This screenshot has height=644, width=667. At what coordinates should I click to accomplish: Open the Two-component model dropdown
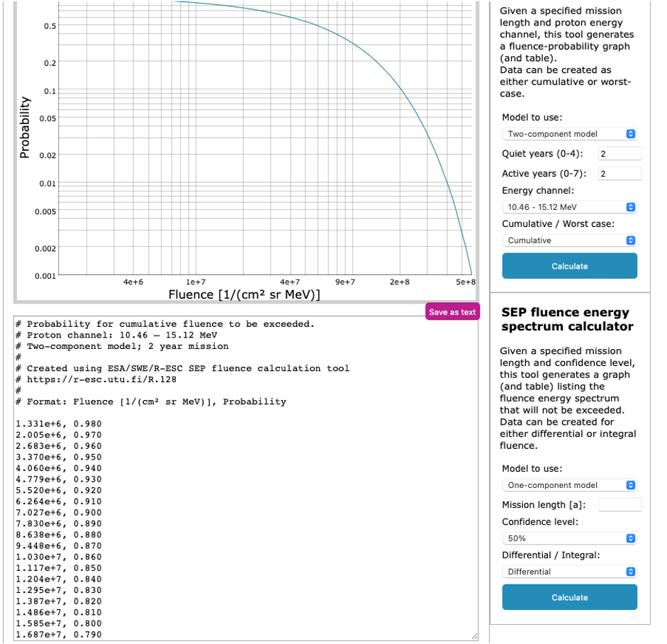click(569, 134)
